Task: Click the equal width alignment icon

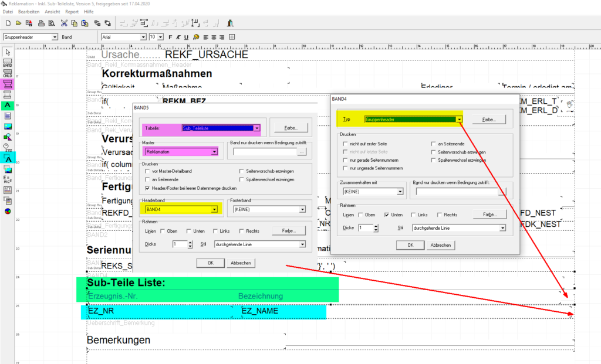Action: [144, 23]
